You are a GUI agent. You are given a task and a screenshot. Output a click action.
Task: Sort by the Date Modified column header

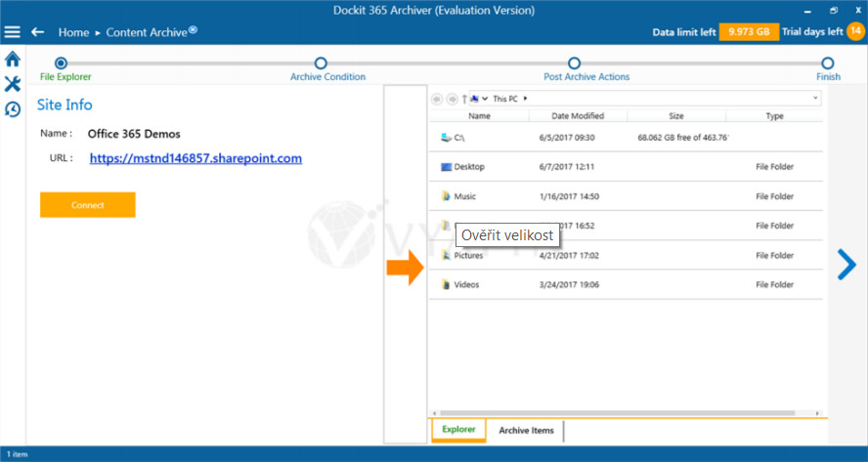[x=578, y=116]
